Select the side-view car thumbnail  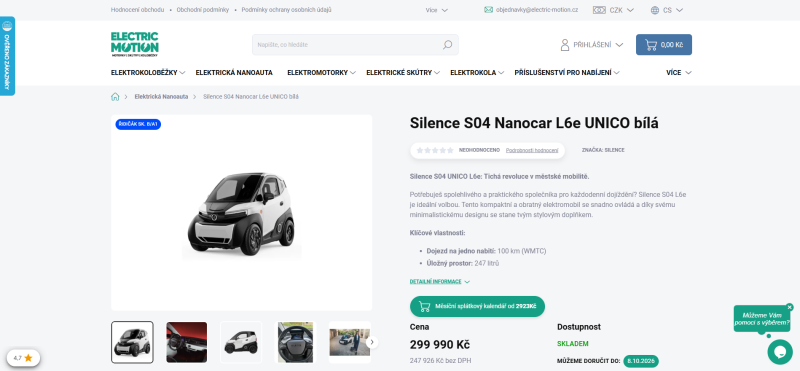point(241,342)
